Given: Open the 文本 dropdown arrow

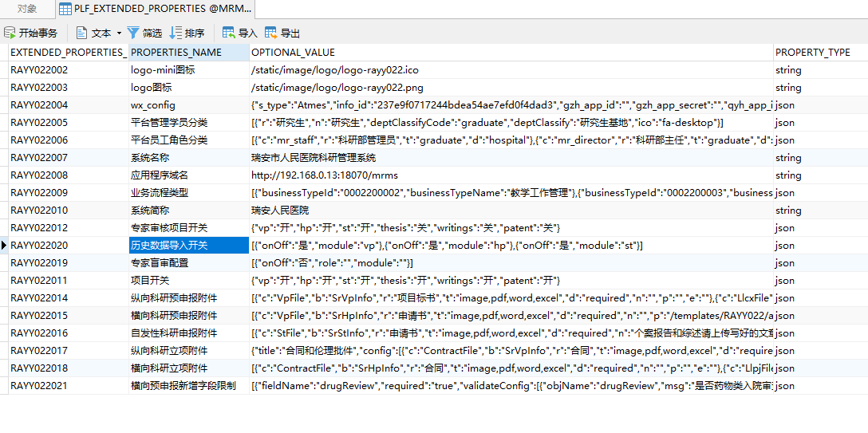Looking at the screenshot, I should (119, 33).
